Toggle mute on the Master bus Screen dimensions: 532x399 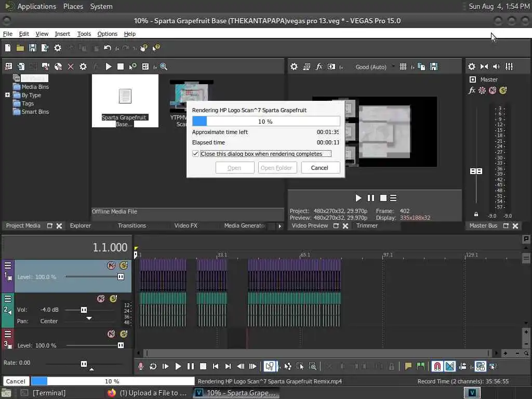pyautogui.click(x=493, y=90)
